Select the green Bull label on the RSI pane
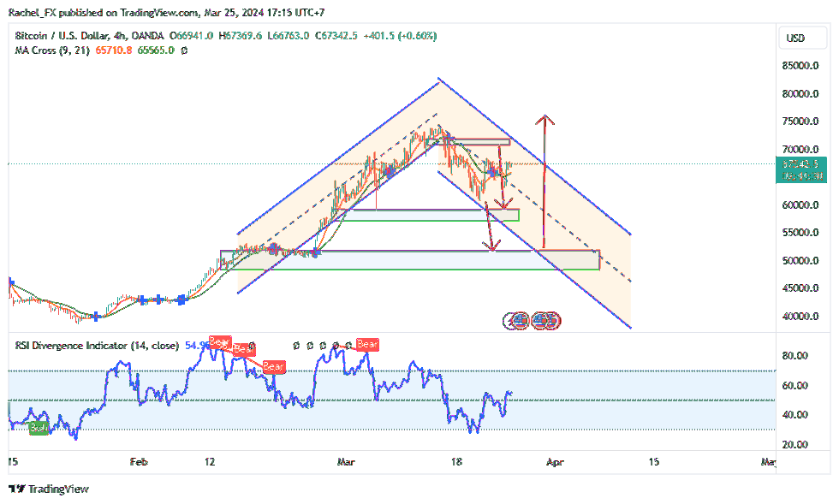This screenshot has width=839, height=504. pos(38,428)
